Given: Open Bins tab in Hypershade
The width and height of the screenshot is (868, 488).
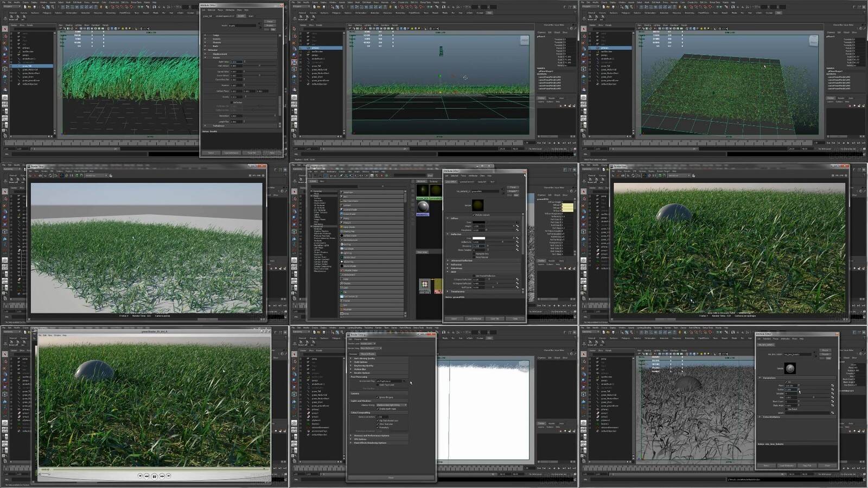Looking at the screenshot, I should (x=322, y=181).
